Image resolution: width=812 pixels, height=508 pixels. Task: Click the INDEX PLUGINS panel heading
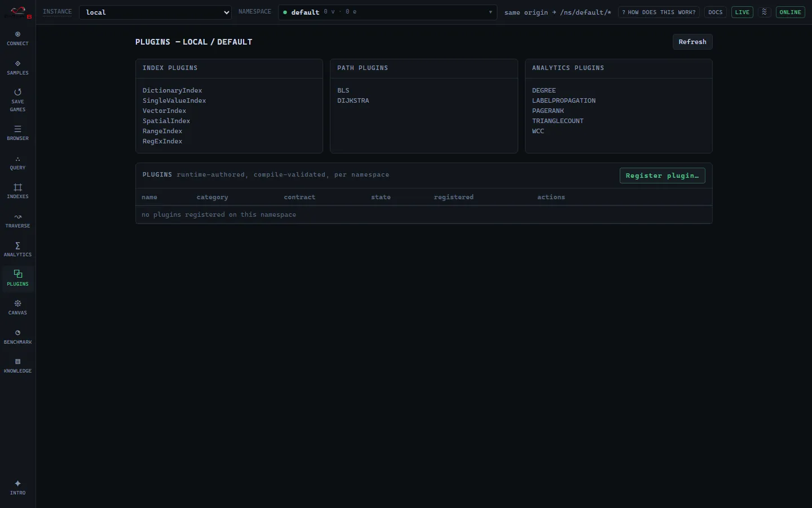(170, 68)
